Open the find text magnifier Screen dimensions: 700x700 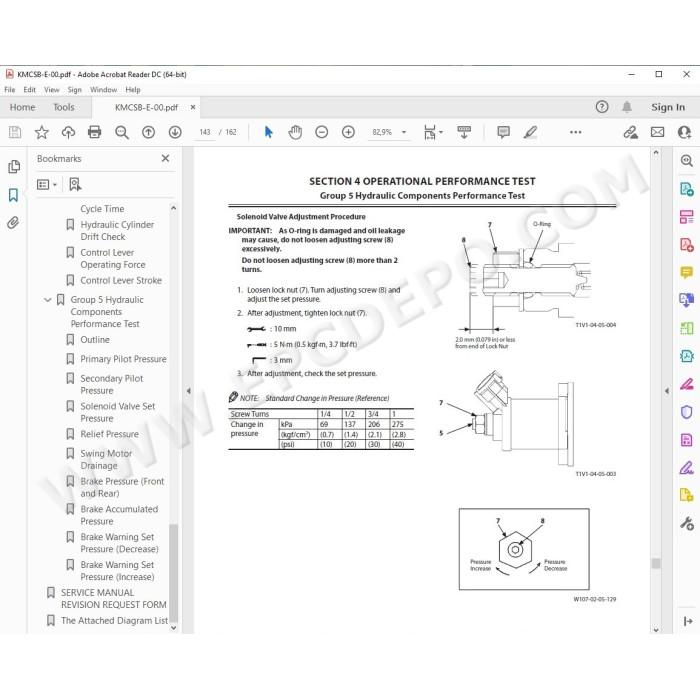click(121, 132)
